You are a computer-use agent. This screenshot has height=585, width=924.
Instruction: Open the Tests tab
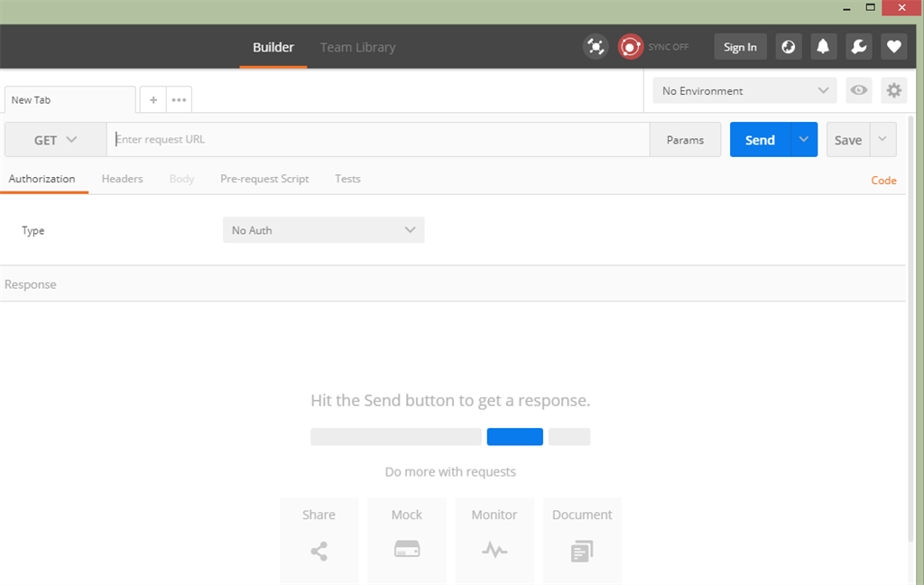pyautogui.click(x=347, y=179)
